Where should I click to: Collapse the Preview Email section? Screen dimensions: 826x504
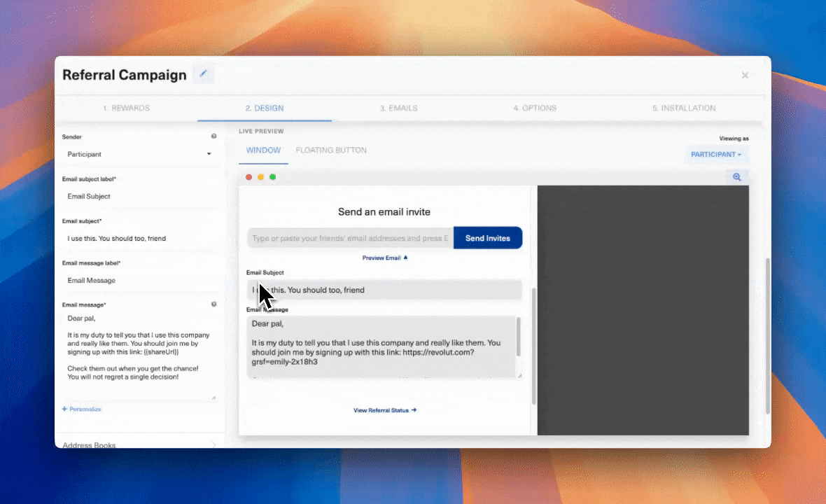point(384,258)
